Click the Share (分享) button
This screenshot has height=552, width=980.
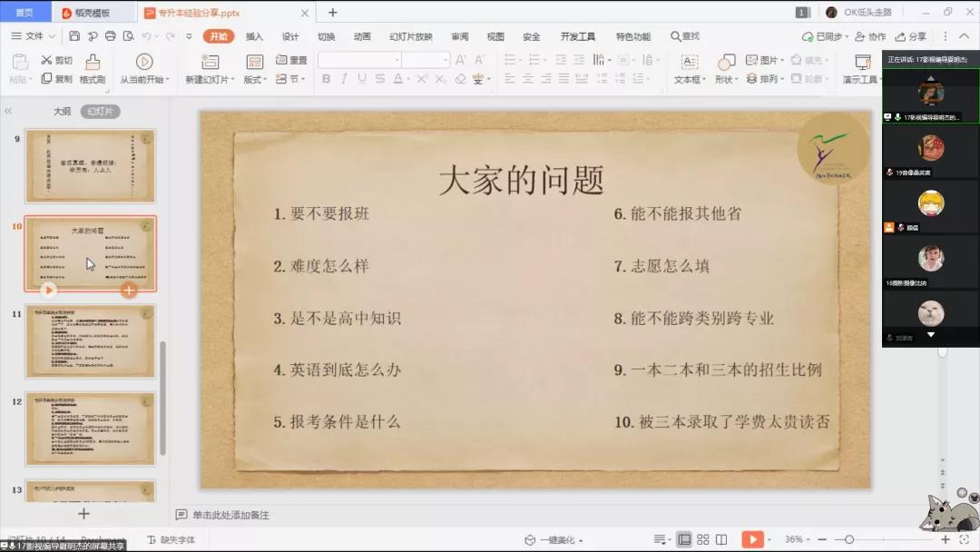click(x=911, y=36)
